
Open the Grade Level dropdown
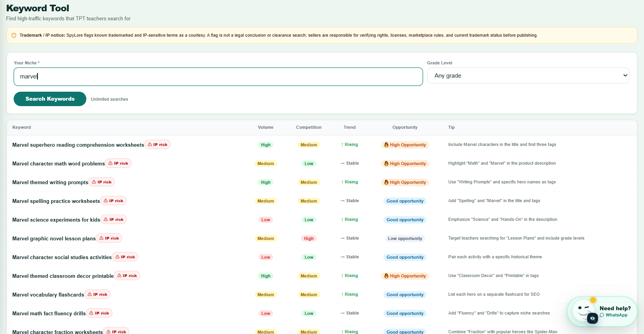(x=528, y=76)
